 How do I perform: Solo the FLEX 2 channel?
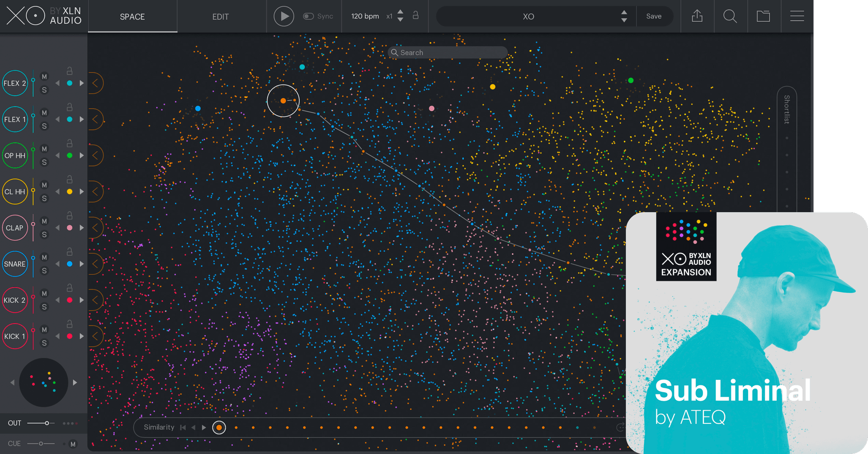(44, 90)
